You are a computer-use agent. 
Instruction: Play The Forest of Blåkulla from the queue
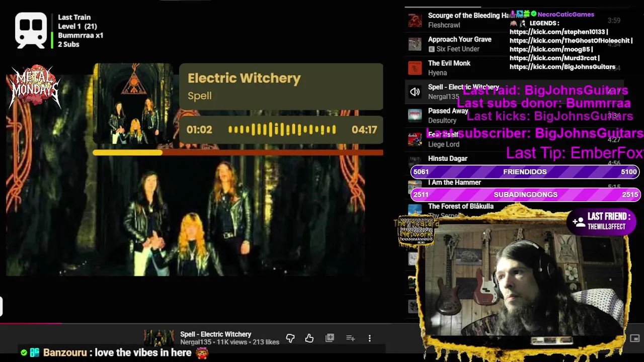coord(461,206)
